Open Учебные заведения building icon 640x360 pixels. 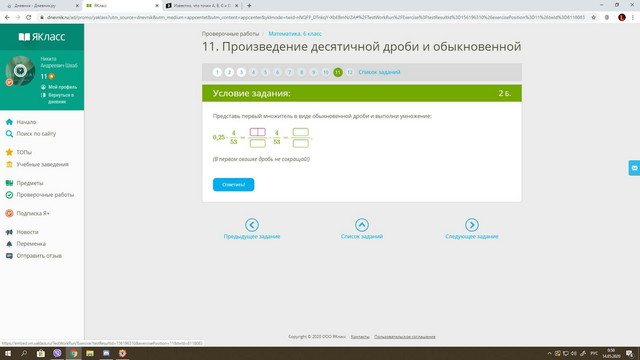[9, 164]
